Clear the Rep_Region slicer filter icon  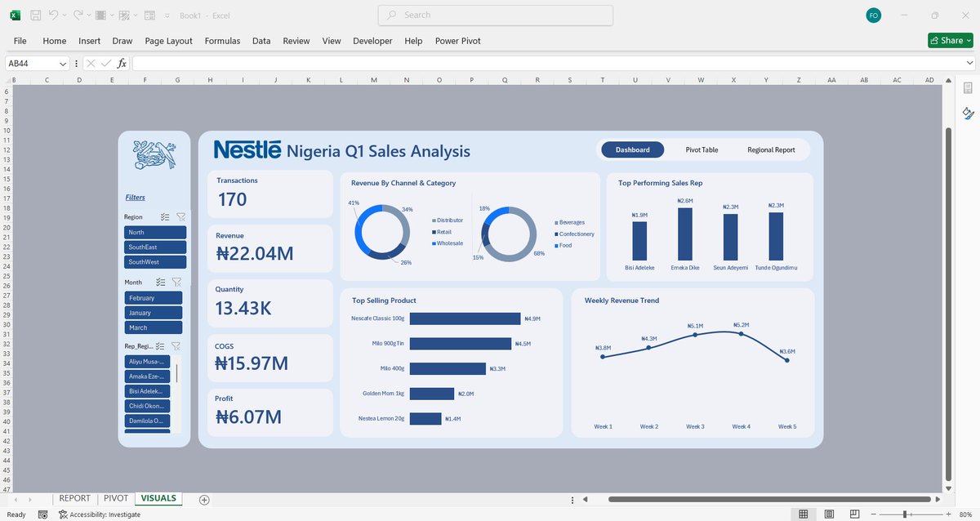176,346
